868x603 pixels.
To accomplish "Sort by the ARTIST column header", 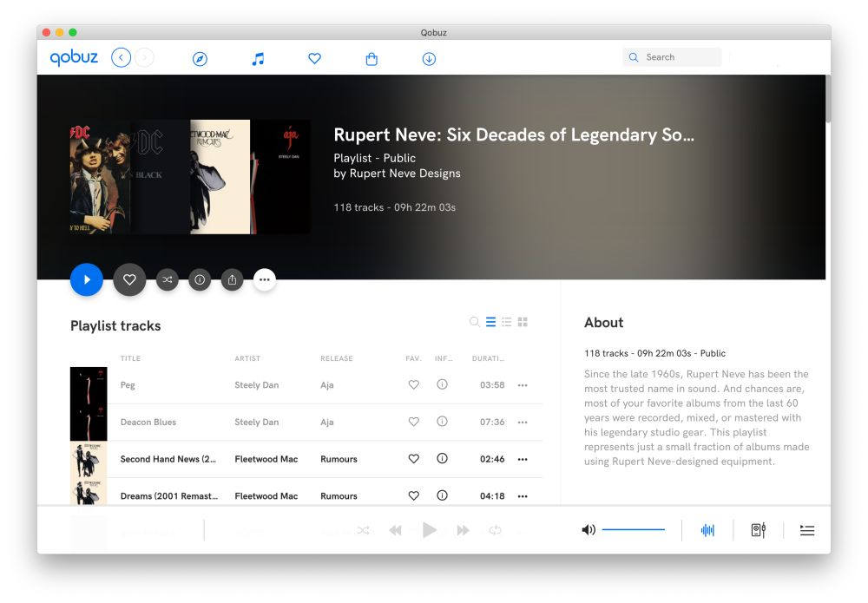I will click(247, 358).
